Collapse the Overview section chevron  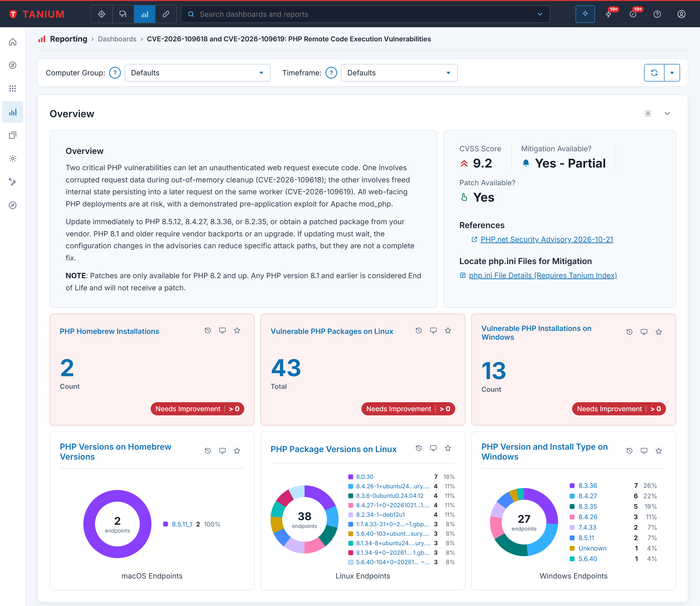[x=667, y=114]
